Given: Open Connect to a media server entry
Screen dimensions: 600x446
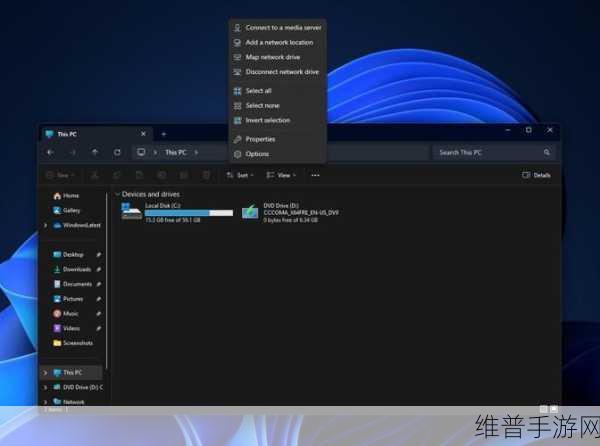Looking at the screenshot, I should 277,28.
